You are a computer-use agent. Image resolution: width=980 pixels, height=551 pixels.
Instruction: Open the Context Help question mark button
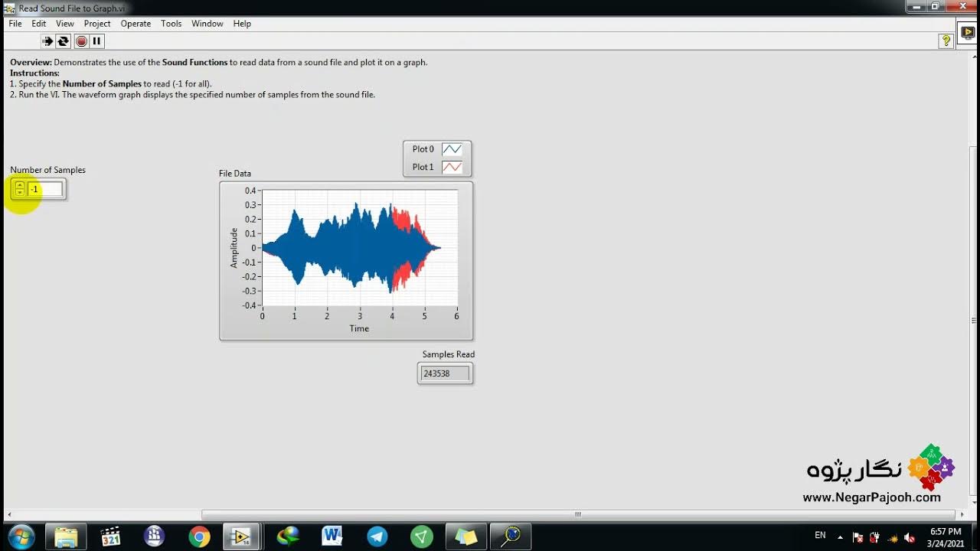tap(946, 41)
